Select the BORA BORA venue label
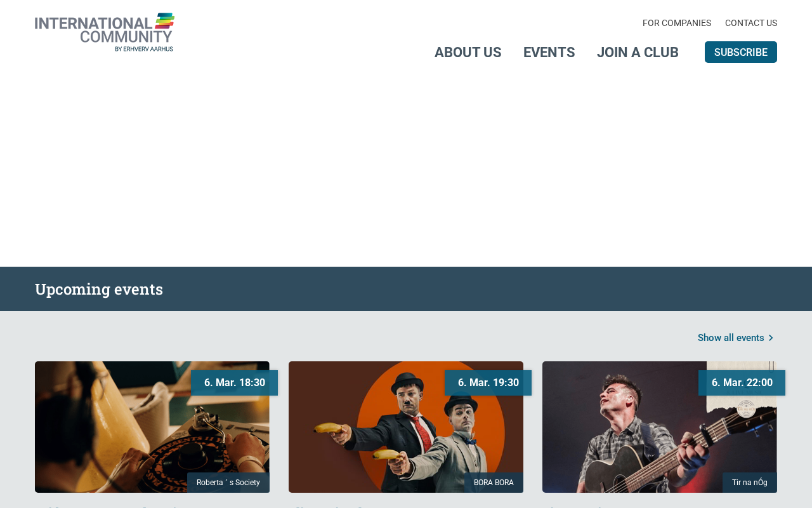This screenshot has height=508, width=812. (494, 483)
